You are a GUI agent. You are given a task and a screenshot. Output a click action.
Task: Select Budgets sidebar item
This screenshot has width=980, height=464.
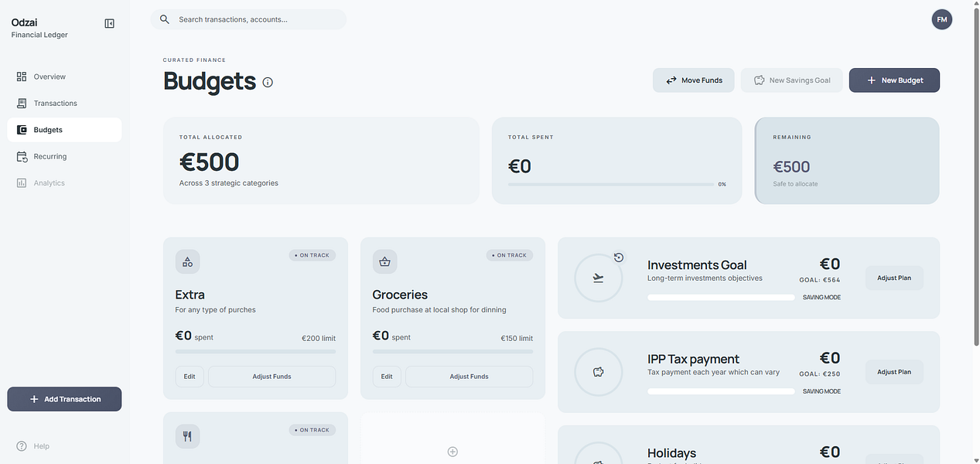coord(64,130)
